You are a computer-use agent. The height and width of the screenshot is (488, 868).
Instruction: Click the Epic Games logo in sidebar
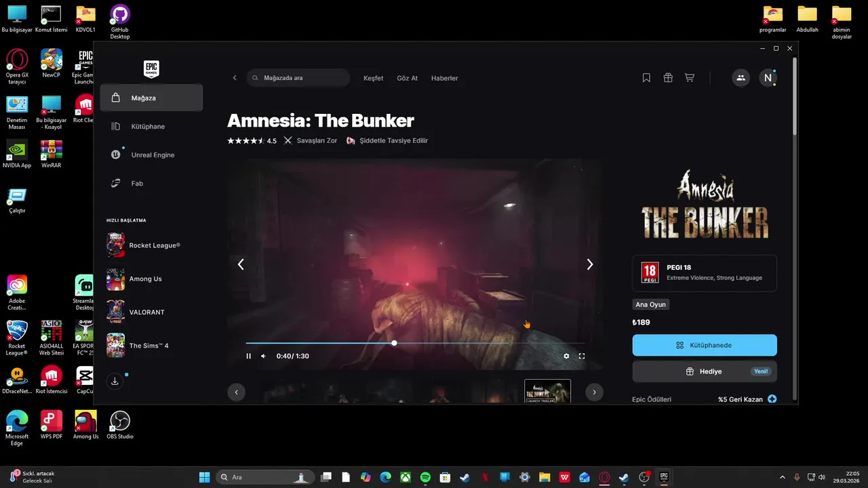[151, 69]
